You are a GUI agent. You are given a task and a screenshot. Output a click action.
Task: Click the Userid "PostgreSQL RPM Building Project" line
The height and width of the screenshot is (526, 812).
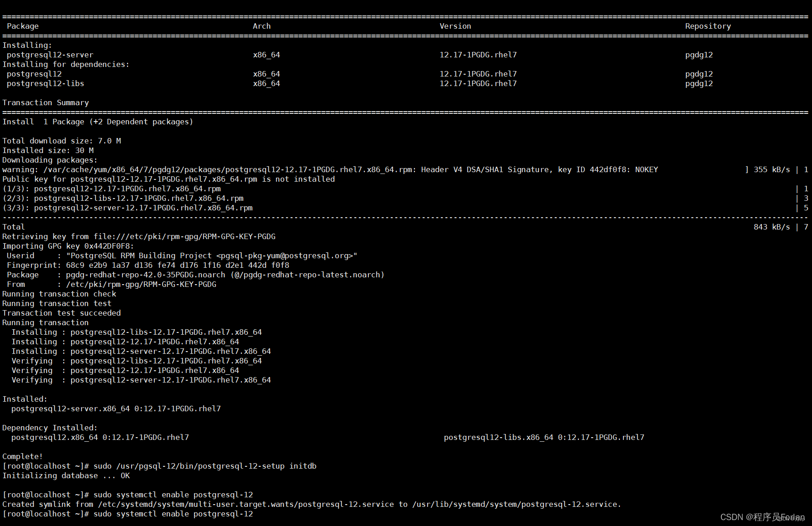(182, 255)
